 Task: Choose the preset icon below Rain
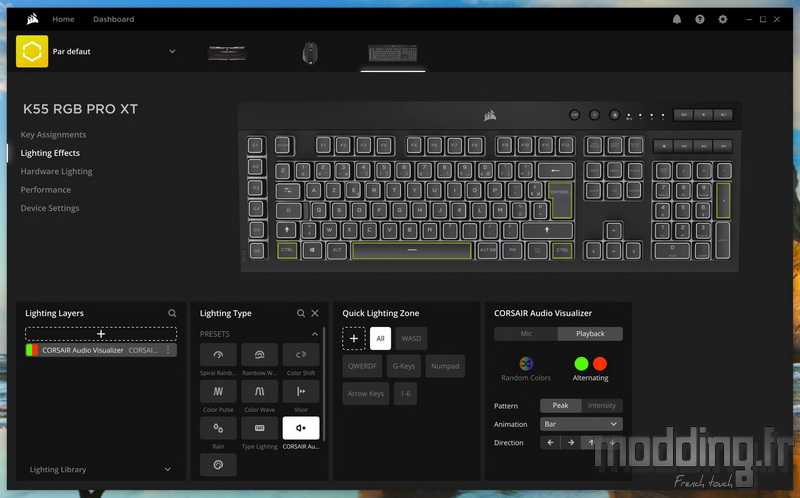218,465
